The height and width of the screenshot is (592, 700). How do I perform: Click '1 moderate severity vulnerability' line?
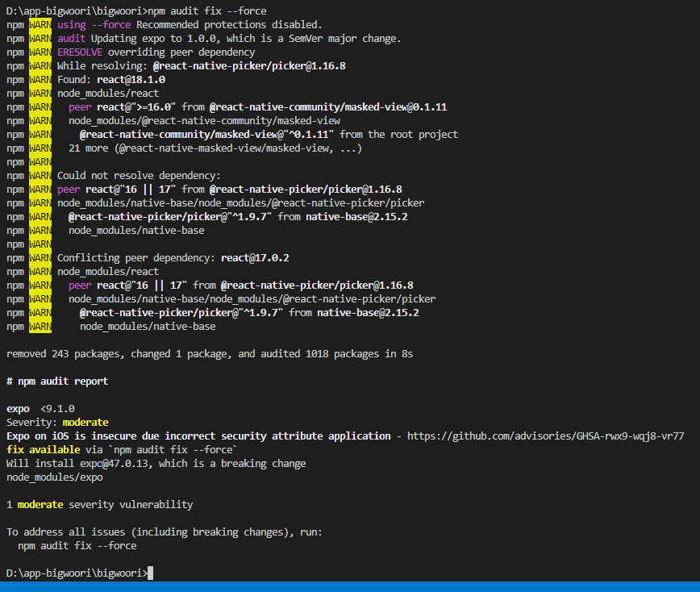click(x=99, y=505)
